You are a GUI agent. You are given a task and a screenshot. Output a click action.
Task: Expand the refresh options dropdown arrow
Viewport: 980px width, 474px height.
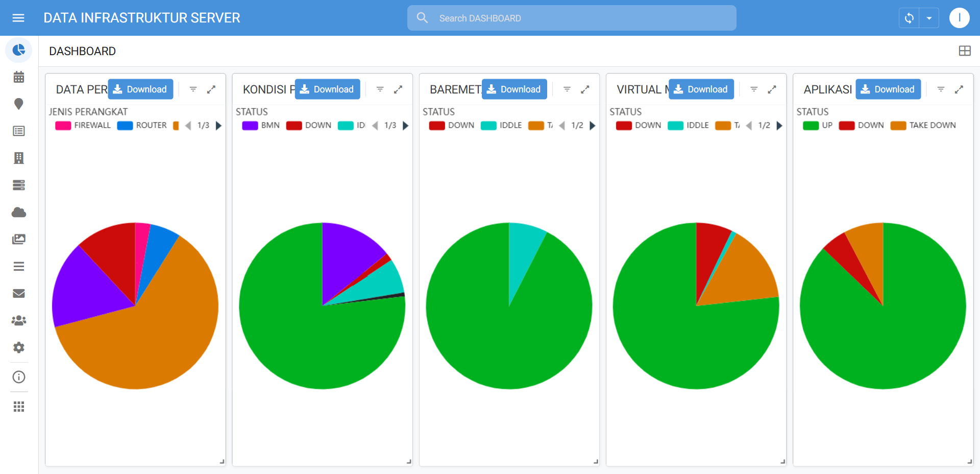pos(929,18)
